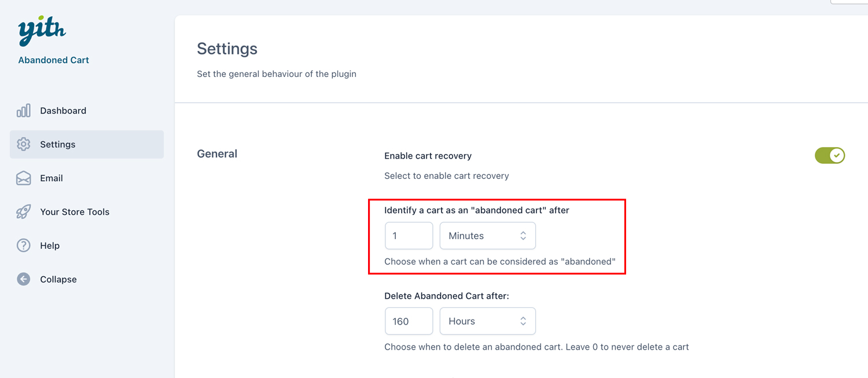Click the rocket icon for Store Tools
Viewport: 868px width, 378px height.
point(23,212)
